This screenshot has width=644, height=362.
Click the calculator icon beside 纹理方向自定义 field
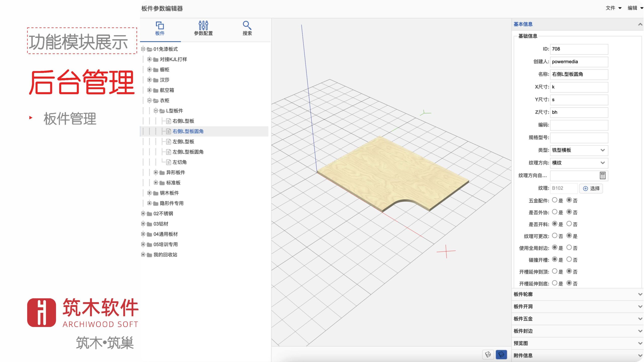click(x=602, y=175)
